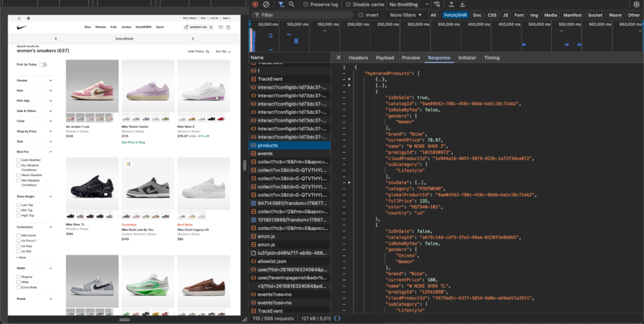This screenshot has width=644, height=324.
Task: Filter requests by Img type
Action: [x=534, y=14]
